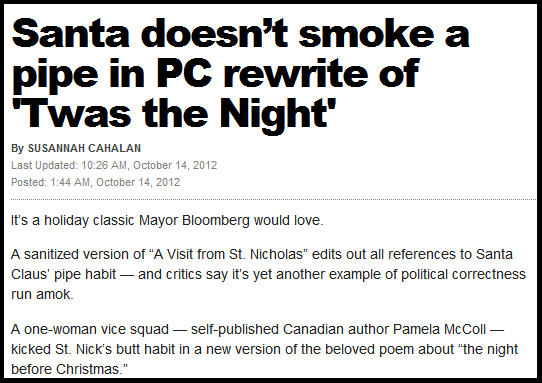This screenshot has height=383, width=542.
Task: Click the words 'political correctness'
Action: click(463, 274)
